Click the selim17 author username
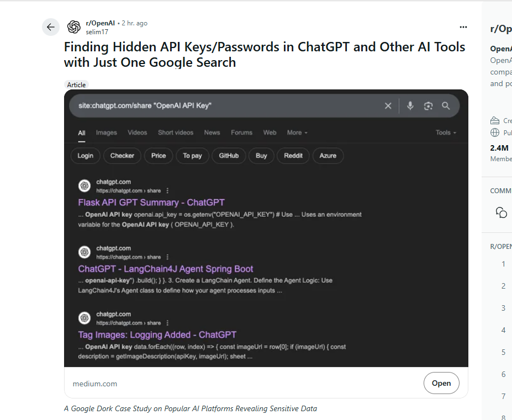Screen dimensions: 512x420 [97, 32]
